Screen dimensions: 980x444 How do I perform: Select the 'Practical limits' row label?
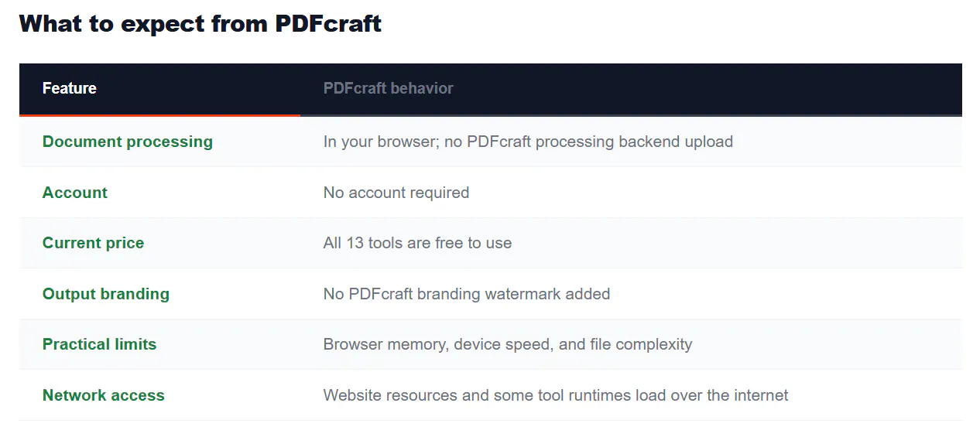100,344
